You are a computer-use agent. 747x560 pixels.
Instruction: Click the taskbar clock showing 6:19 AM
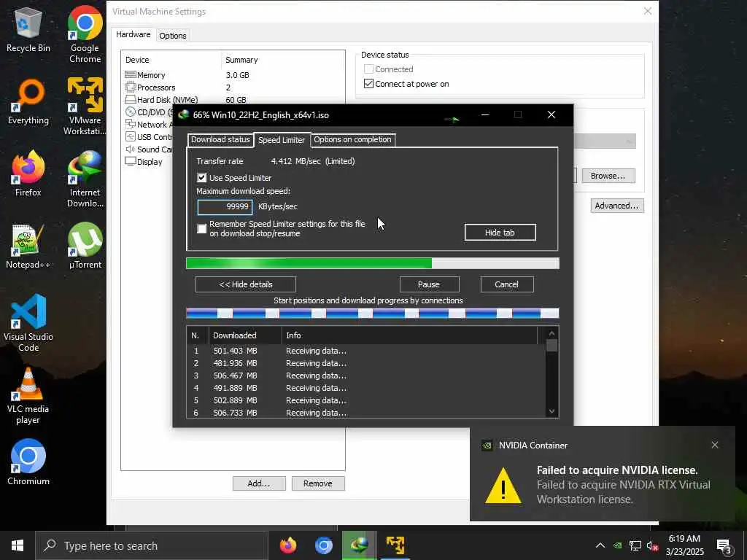(684, 545)
